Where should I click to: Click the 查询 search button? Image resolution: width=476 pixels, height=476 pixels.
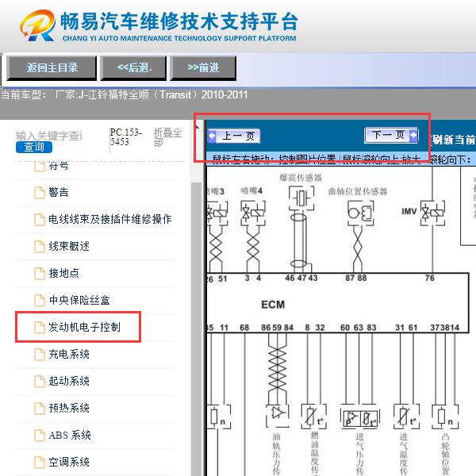pos(34,148)
